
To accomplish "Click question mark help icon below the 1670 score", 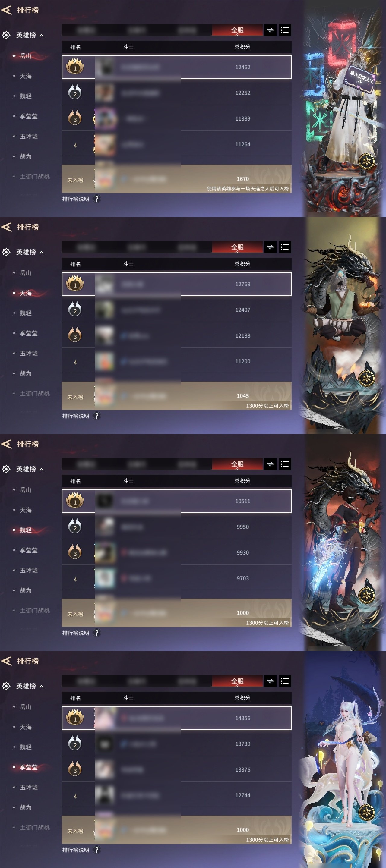I will click(x=97, y=199).
